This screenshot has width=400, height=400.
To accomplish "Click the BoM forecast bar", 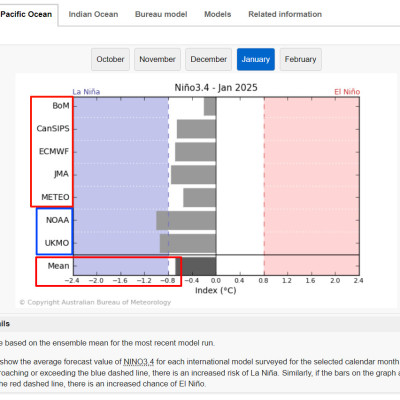I will [210, 106].
